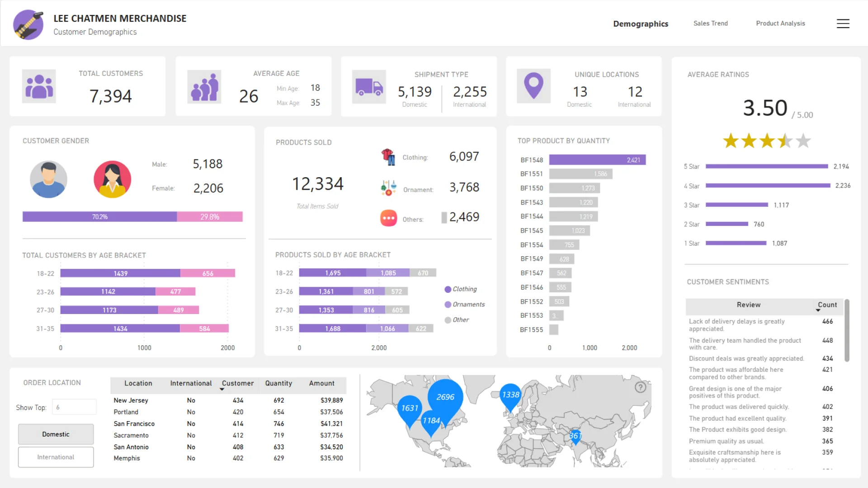Click the BF1548 product bar
Image resolution: width=868 pixels, height=488 pixels.
(598, 160)
